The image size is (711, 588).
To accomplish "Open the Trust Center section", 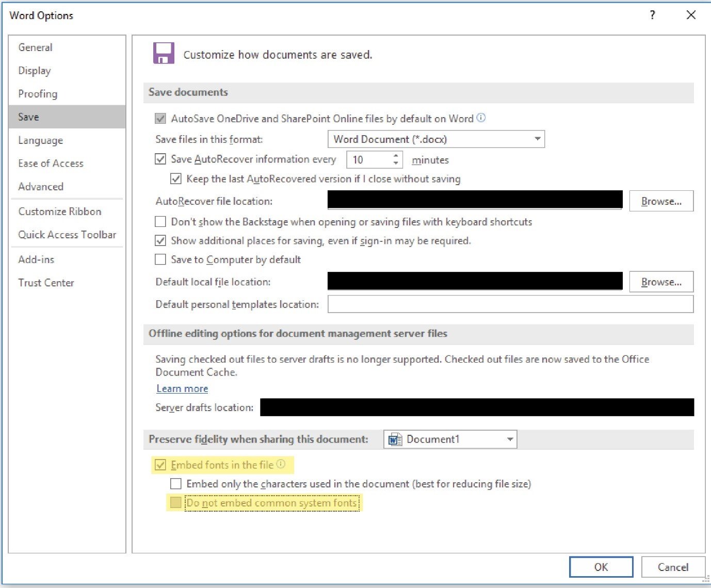I will pos(46,283).
